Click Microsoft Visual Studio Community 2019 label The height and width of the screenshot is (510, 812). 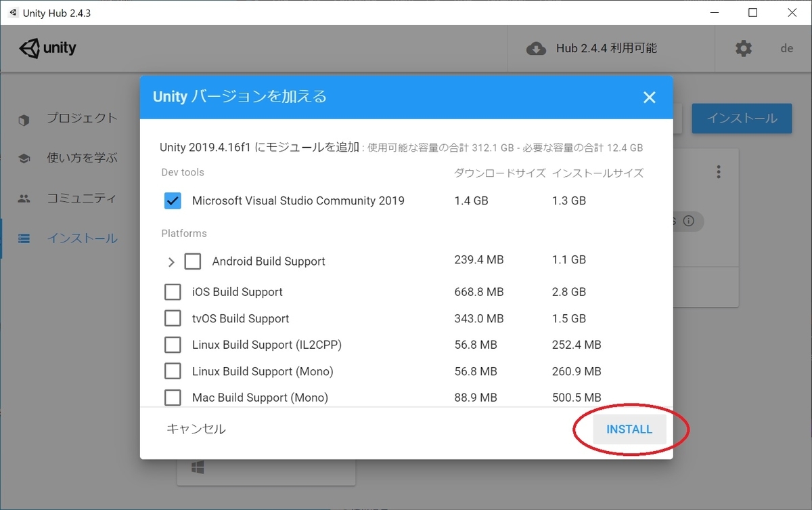(298, 200)
